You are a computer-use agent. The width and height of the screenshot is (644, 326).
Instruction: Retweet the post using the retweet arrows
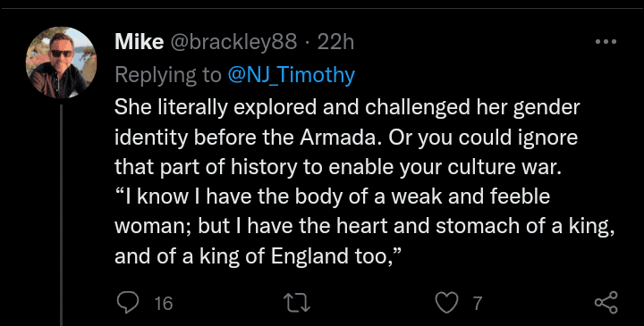pyautogui.click(x=297, y=304)
